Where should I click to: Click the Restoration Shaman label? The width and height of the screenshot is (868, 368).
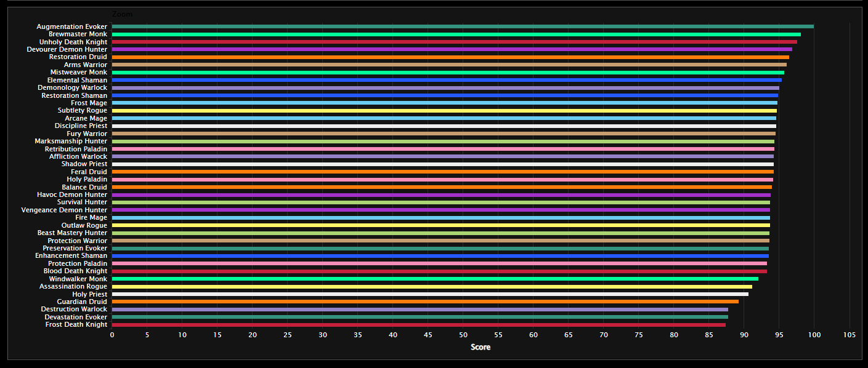click(75, 95)
